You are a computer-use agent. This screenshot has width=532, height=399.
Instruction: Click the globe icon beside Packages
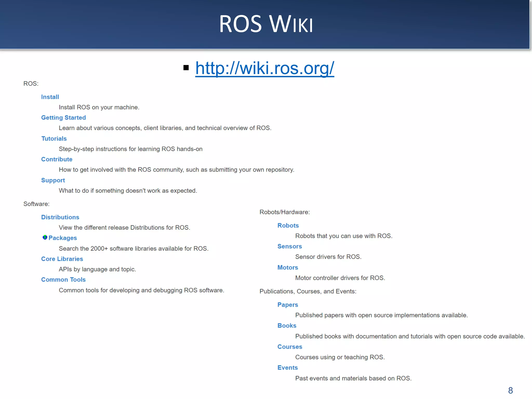click(x=45, y=237)
